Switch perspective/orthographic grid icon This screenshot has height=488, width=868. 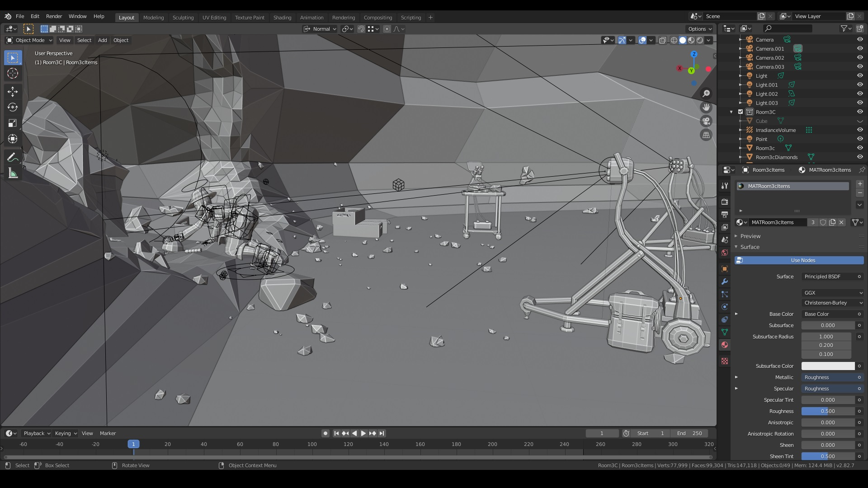tap(706, 135)
